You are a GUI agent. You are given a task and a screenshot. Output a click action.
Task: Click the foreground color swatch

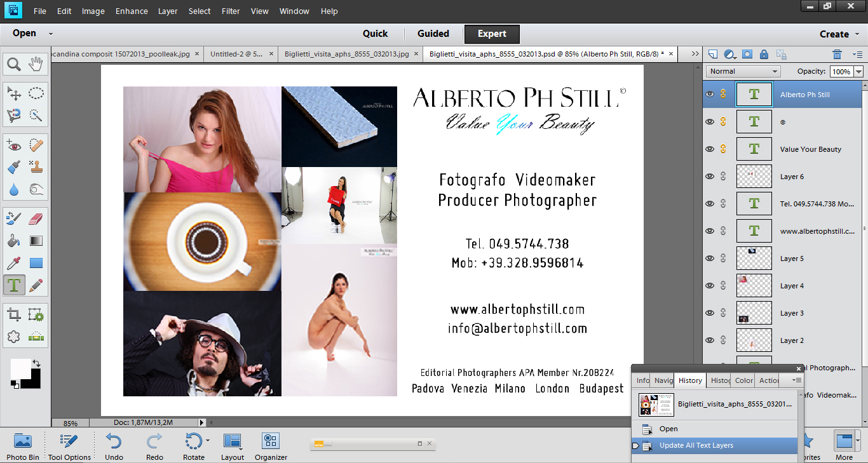point(20,368)
